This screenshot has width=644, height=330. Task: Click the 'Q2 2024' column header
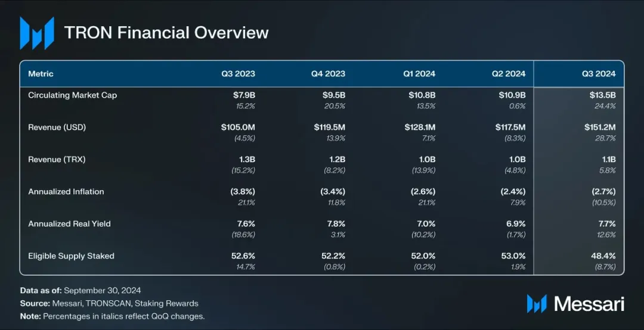509,74
